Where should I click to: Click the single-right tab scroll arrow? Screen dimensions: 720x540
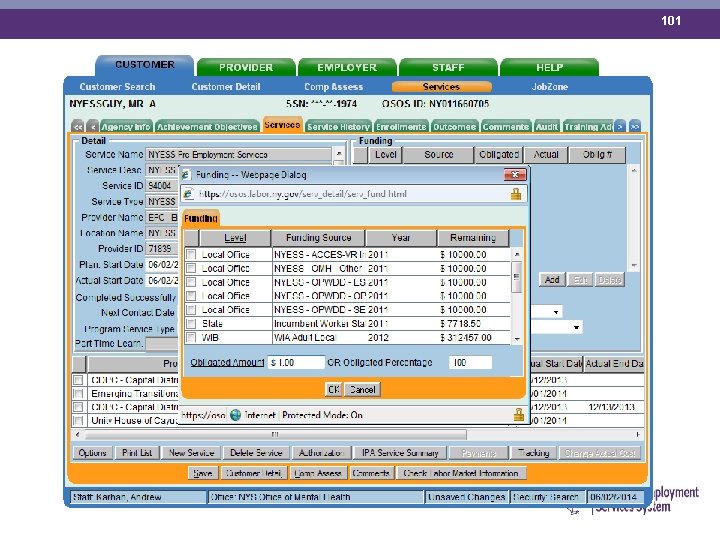click(620, 126)
